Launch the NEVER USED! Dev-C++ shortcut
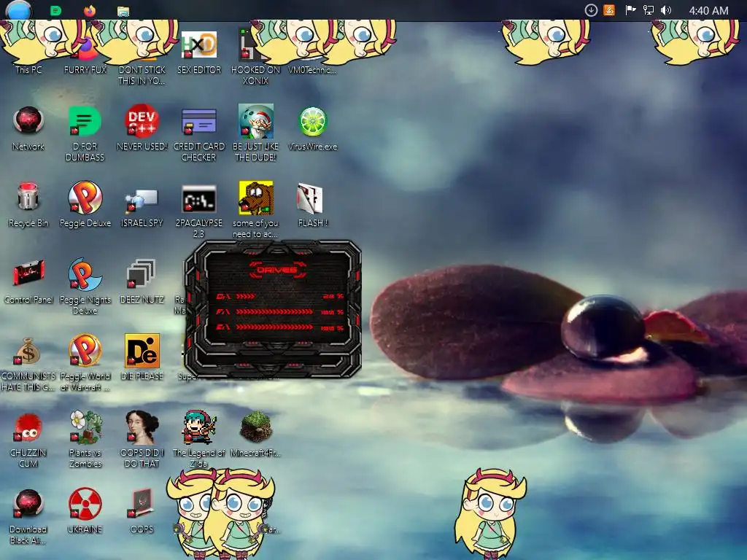Image resolution: width=747 pixels, height=560 pixels. pyautogui.click(x=142, y=128)
